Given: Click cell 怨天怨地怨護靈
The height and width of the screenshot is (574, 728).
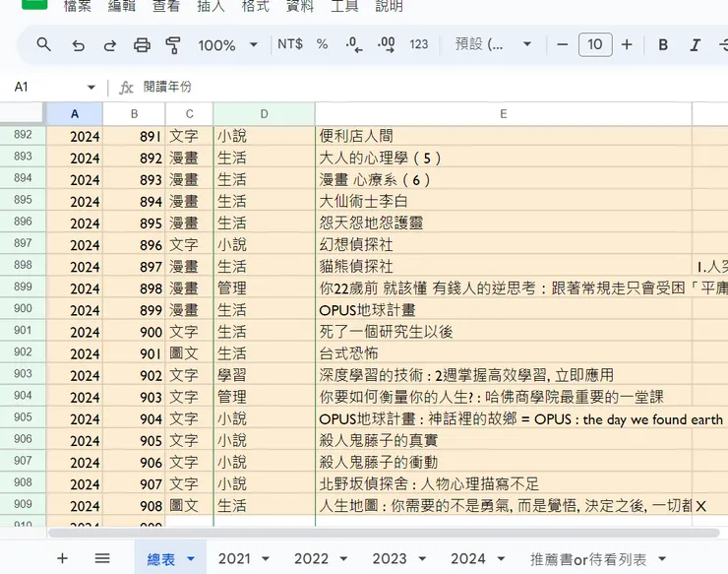Looking at the screenshot, I should (504, 223).
